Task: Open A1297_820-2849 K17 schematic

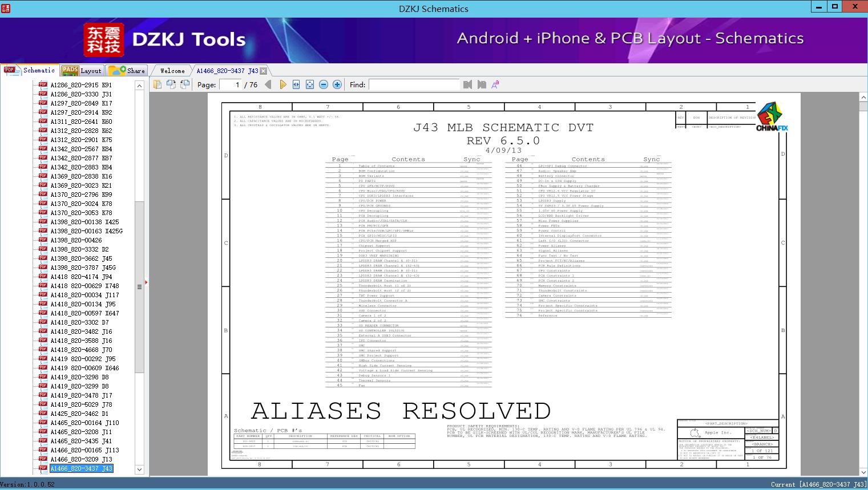Action: pyautogui.click(x=81, y=103)
